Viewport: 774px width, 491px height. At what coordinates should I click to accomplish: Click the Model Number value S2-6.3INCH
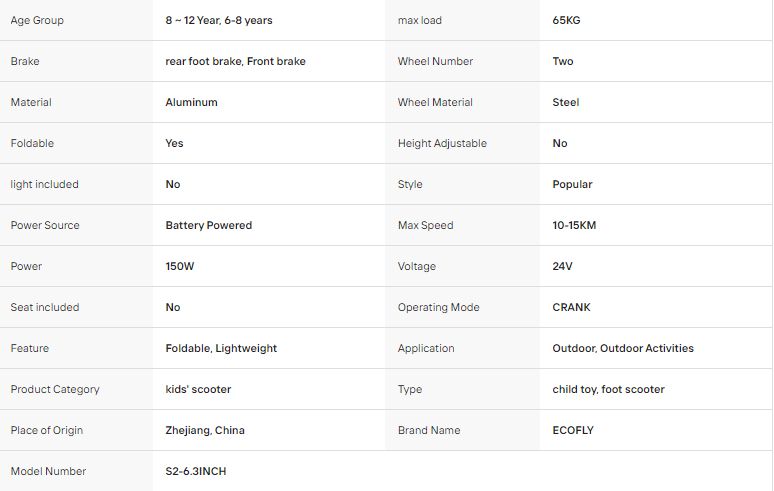pyautogui.click(x=195, y=471)
